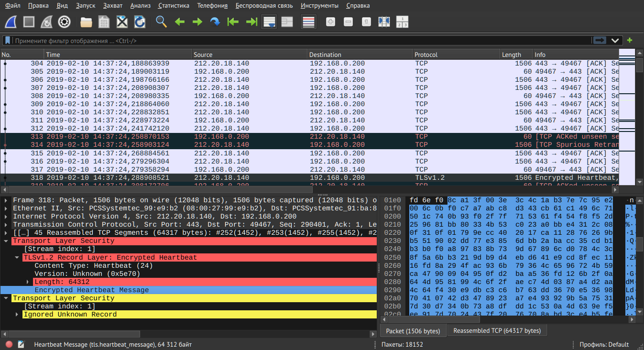
Task: Toggle auto-scroll during live capture
Action: click(x=269, y=22)
